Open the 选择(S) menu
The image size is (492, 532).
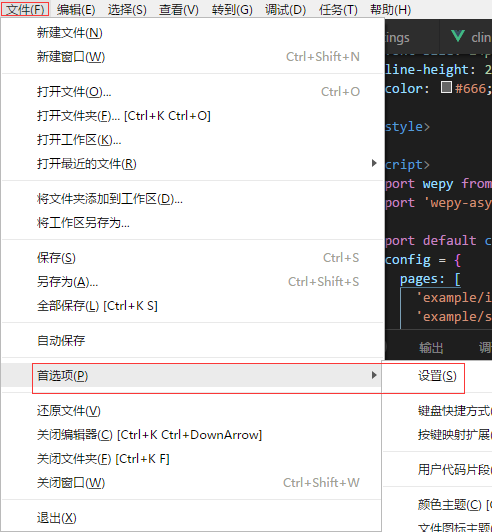click(x=127, y=10)
